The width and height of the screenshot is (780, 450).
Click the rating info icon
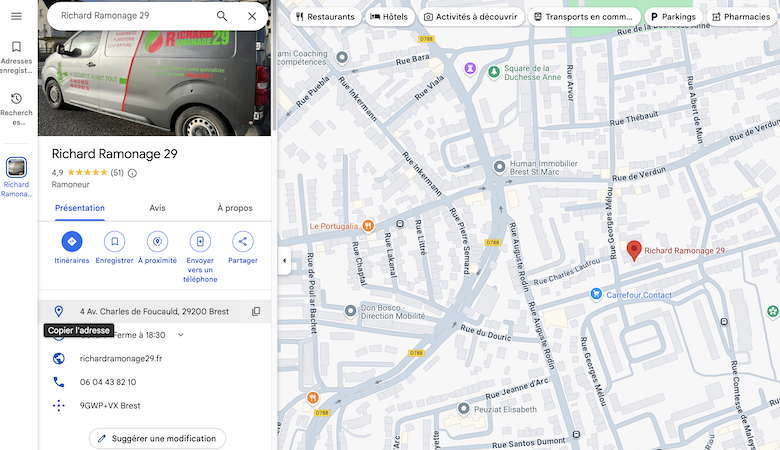click(x=132, y=173)
